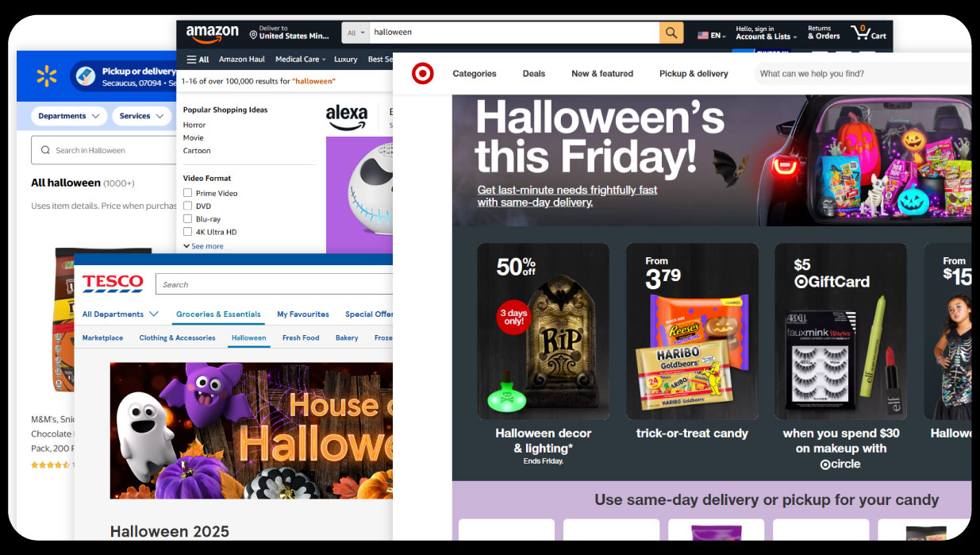Click the Walmart spark logo

47,76
